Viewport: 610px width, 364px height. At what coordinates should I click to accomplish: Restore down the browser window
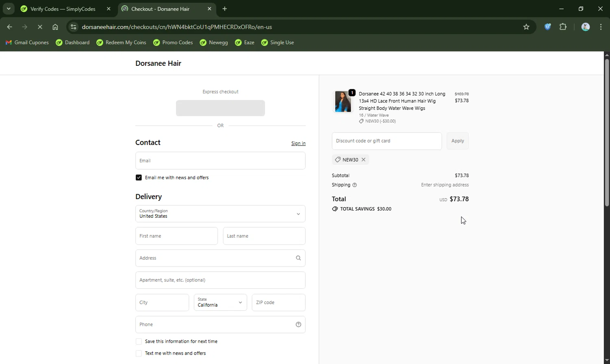(581, 9)
